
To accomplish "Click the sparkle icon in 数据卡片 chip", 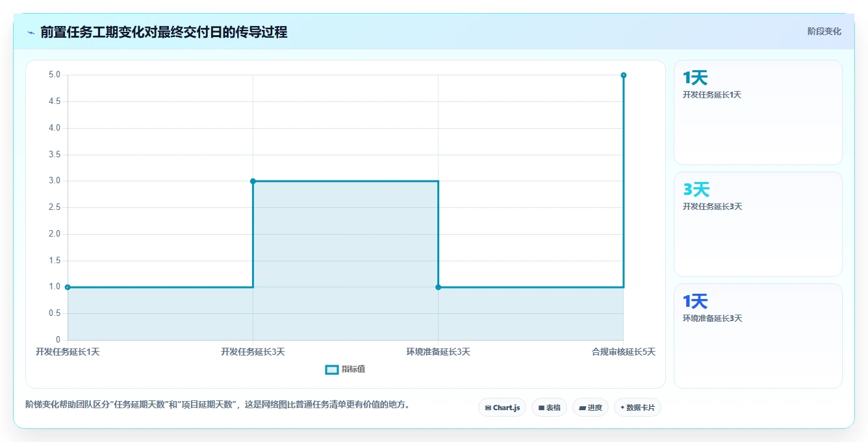I will pos(622,408).
